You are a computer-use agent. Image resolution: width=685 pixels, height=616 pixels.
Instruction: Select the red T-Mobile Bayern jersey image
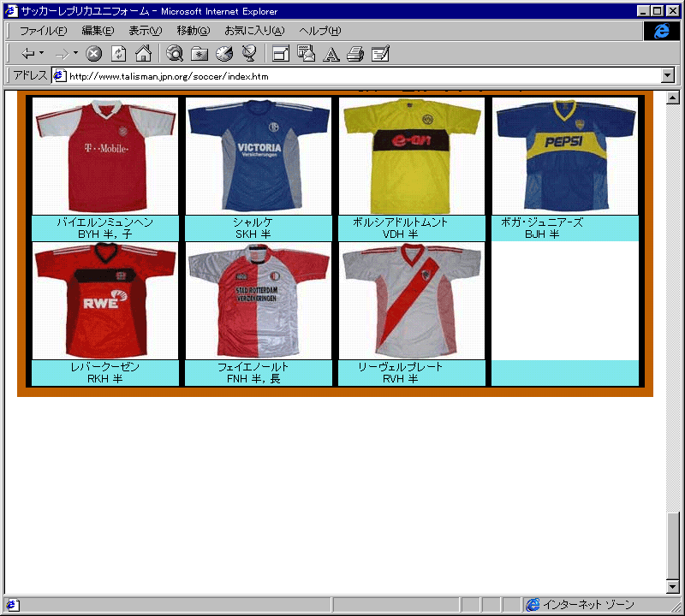click(x=105, y=156)
